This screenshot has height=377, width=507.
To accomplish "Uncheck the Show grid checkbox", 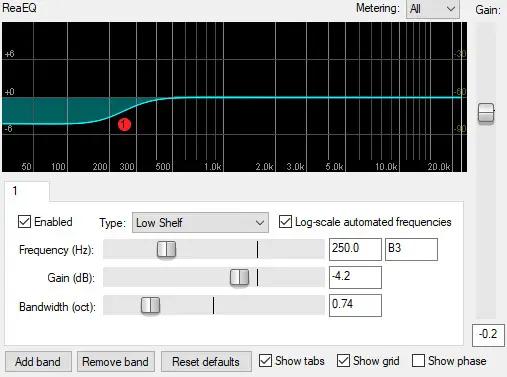I will click(x=343, y=361).
